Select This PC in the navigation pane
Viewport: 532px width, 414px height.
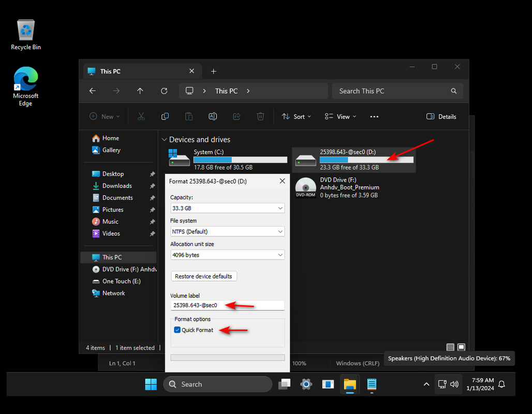pyautogui.click(x=119, y=257)
